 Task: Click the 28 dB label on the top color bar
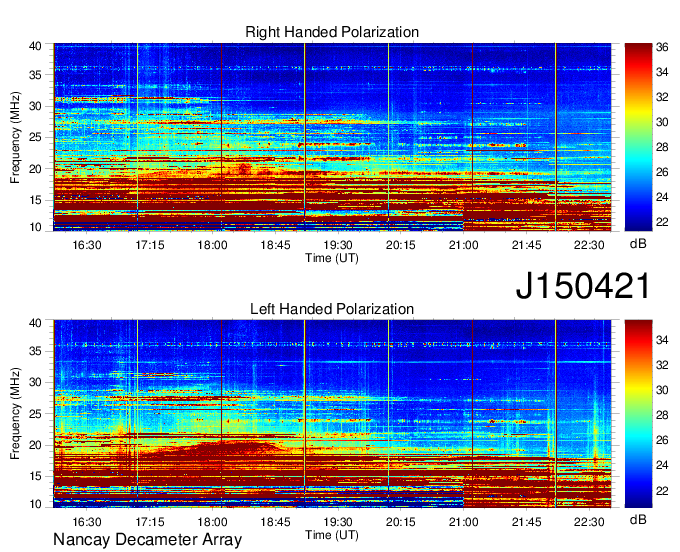point(662,147)
